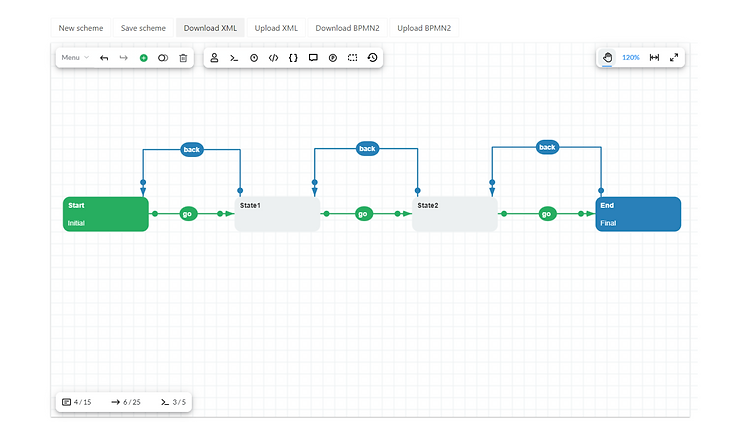Open the actors (person) icon
This screenshot has height=422, width=740.
point(214,58)
